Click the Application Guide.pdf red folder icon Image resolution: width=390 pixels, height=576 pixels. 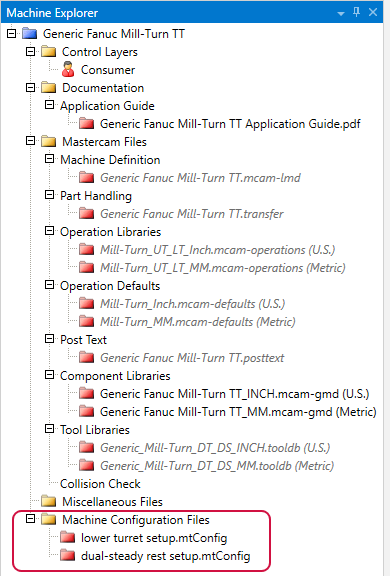tap(87, 123)
